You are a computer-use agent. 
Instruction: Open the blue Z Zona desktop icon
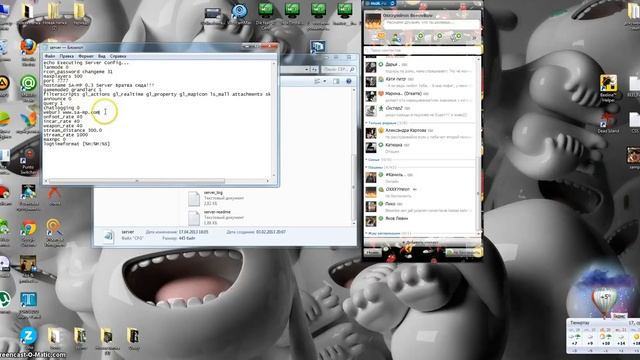[28, 336]
